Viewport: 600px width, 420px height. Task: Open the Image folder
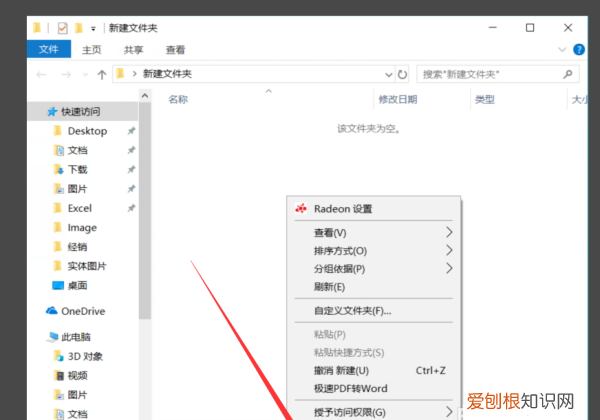[82, 228]
